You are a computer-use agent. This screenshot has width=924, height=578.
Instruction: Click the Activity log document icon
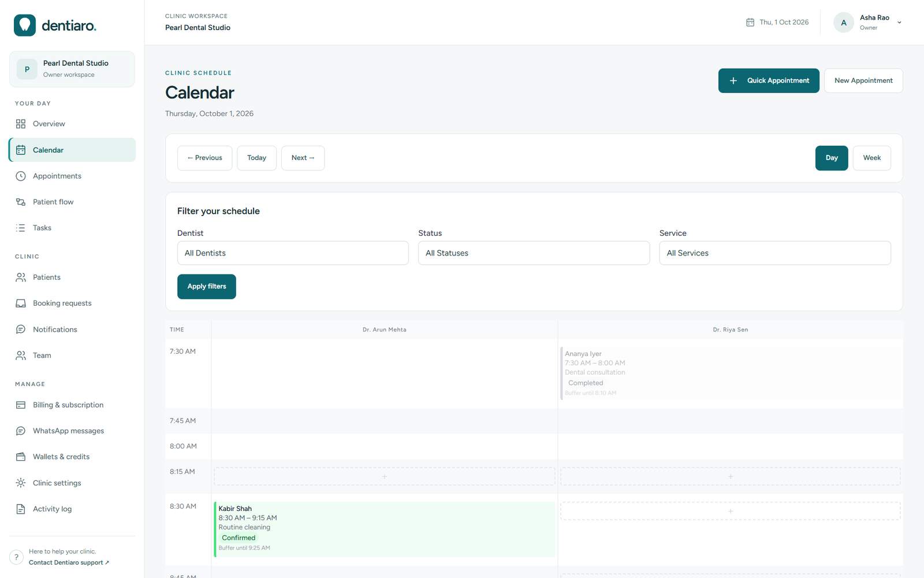21,509
